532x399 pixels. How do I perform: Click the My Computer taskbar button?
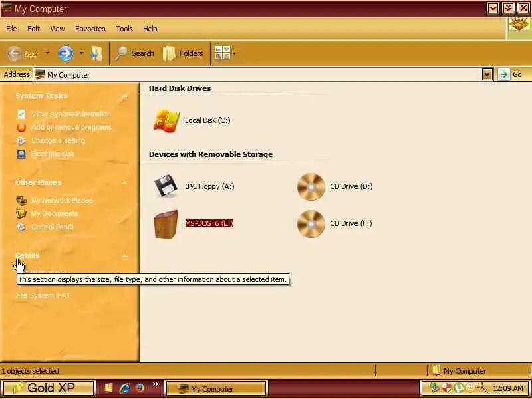216,388
